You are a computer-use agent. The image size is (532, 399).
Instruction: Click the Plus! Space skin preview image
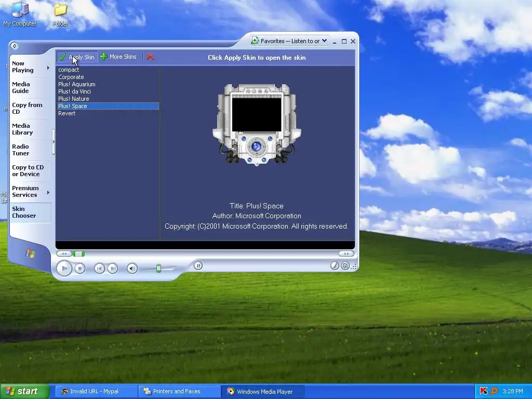(x=257, y=125)
